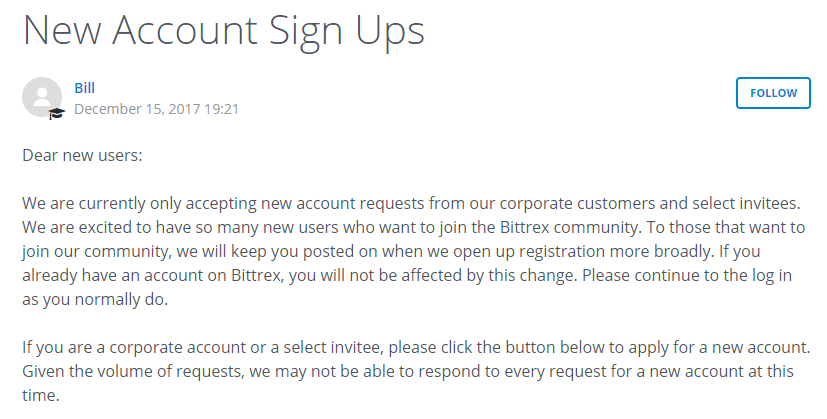Viewport: 827px width, 419px height.
Task: Click the December 15, 2017 timestamp
Action: tap(156, 108)
